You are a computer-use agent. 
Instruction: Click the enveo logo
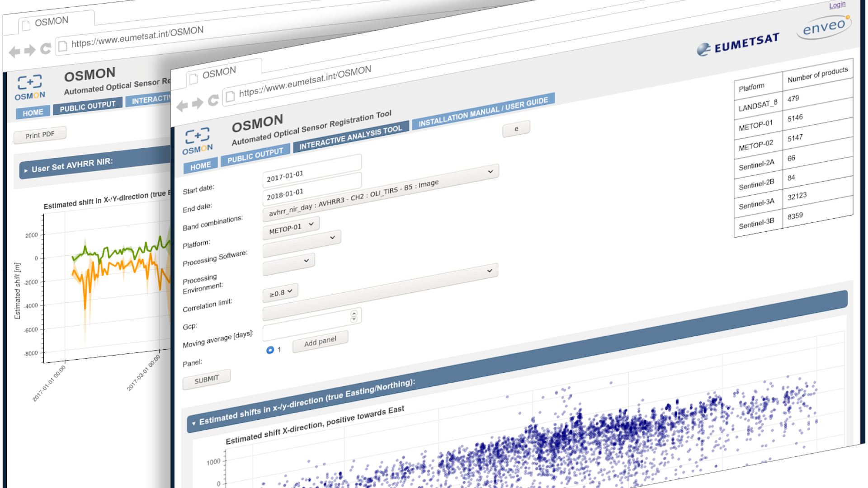(824, 27)
